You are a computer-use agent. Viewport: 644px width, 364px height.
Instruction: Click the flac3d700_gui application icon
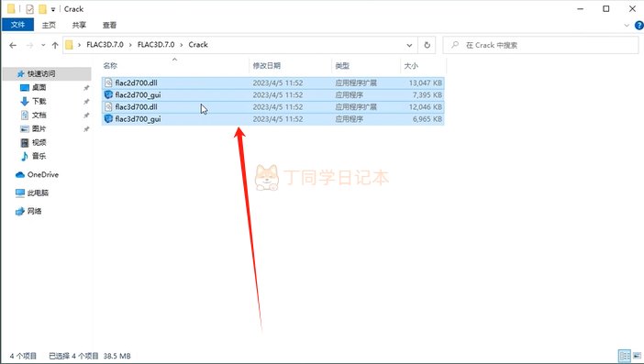[x=108, y=119]
